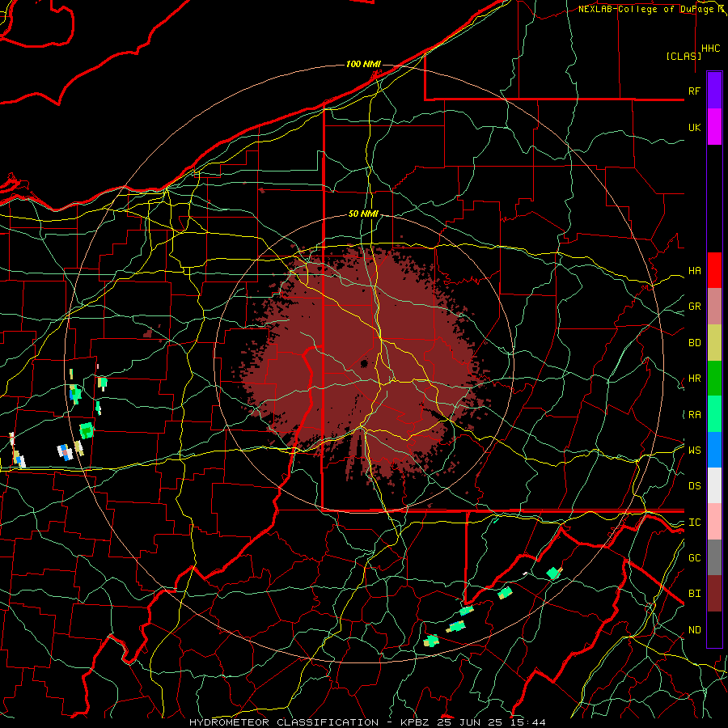Click the ND black legend swatch

pos(714,629)
